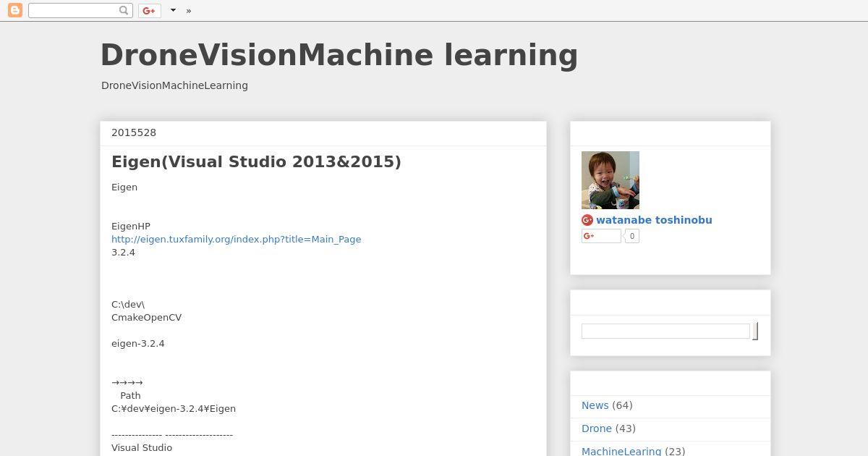Click the sidebar search submit button
The image size is (868, 456).
tap(755, 331)
